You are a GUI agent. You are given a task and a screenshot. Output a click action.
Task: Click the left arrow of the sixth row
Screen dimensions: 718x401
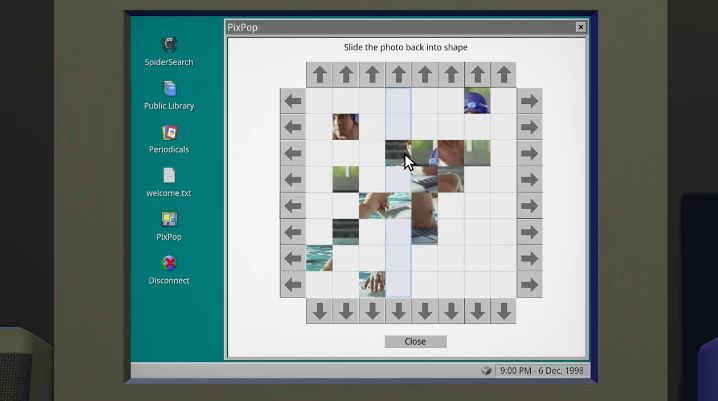[293, 232]
